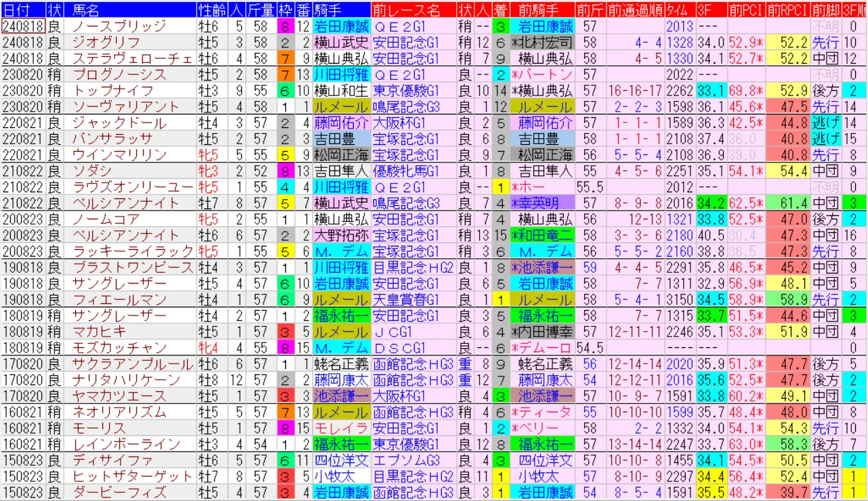Select horse name ステラヴェローチェ

[x=133, y=58]
